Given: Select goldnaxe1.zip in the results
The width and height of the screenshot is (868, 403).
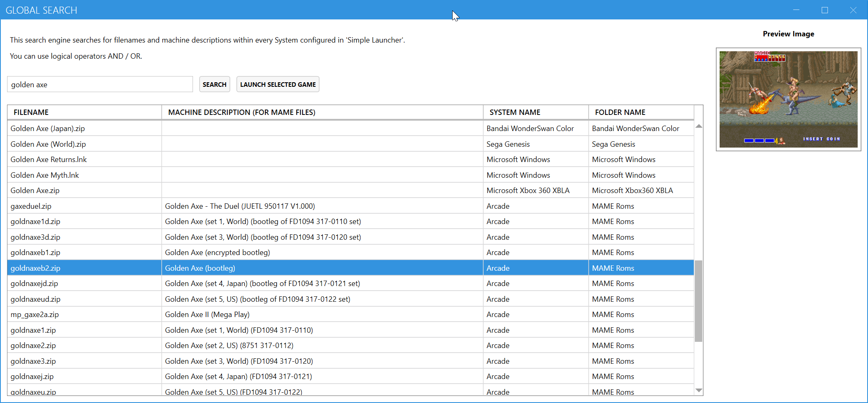Looking at the screenshot, I should point(33,330).
